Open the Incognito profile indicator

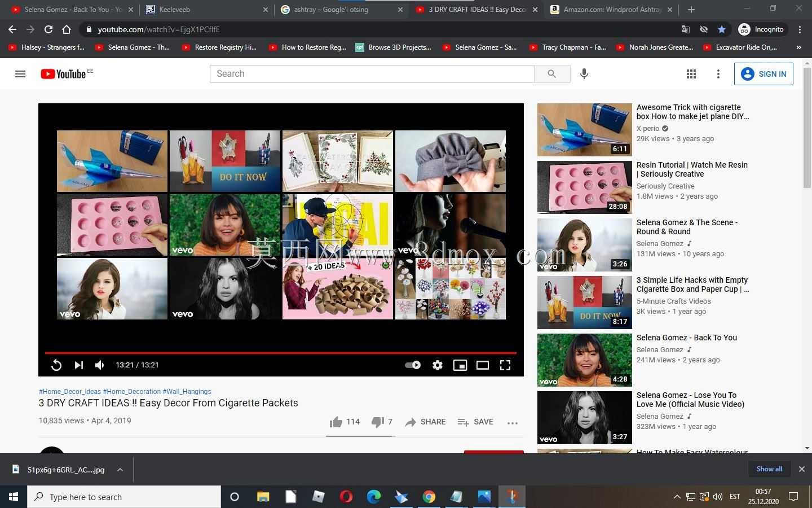click(761, 29)
